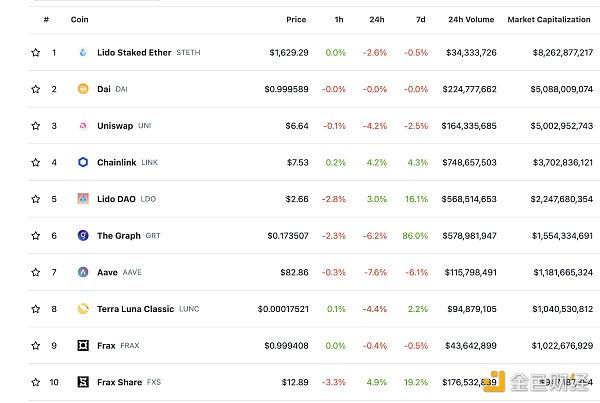Click the Lido Staked Ether coin icon
The image size is (600, 403).
pyautogui.click(x=83, y=52)
